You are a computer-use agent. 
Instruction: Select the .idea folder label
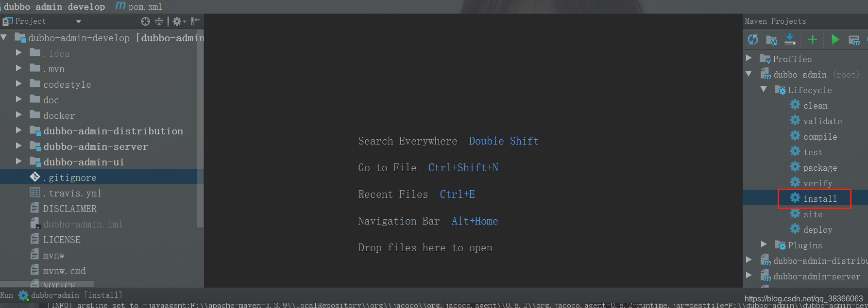point(56,53)
